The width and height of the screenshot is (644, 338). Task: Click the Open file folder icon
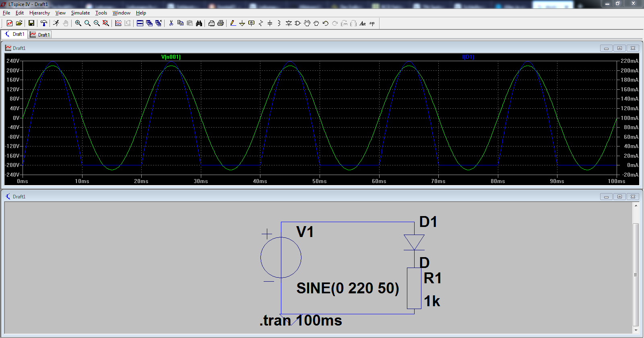(x=19, y=23)
